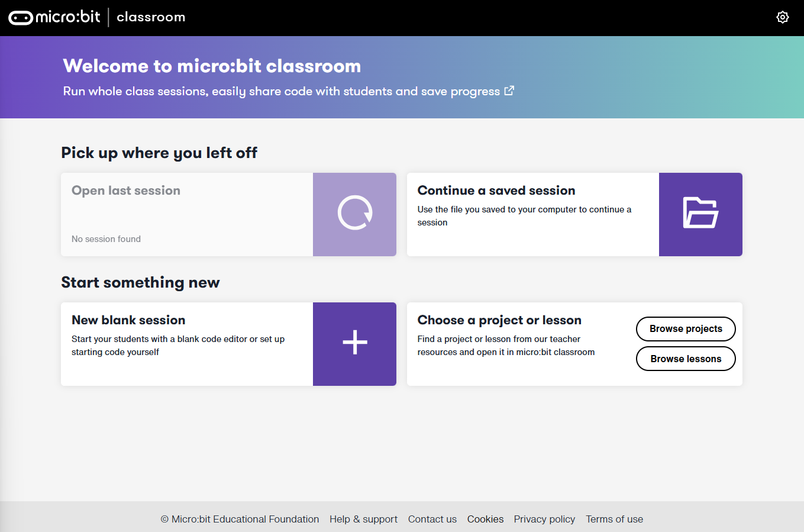Click the Open last session card

pos(186,214)
